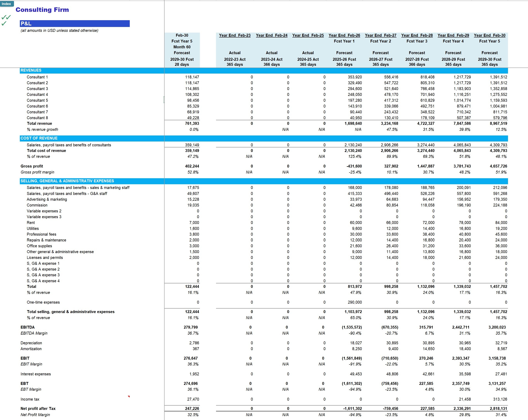Viewport: 528px width, 420px height.
Task: Select Total selling, general & administrative expenses label
Action: (71, 312)
